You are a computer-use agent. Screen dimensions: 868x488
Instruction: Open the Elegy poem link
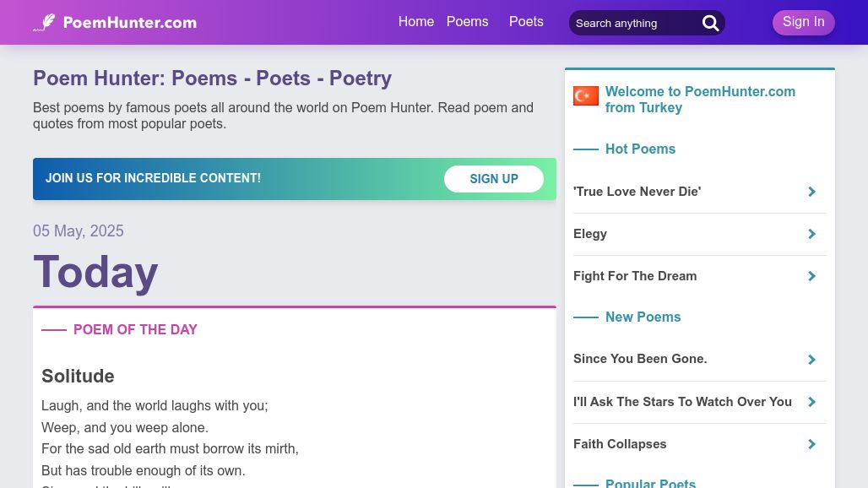[x=590, y=234]
